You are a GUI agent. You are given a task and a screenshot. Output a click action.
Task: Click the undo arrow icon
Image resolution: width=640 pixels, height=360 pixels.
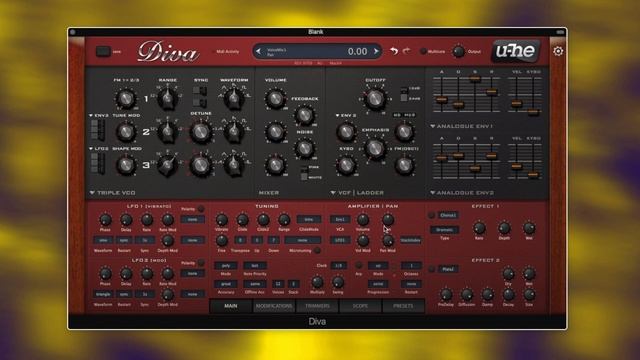(x=393, y=51)
